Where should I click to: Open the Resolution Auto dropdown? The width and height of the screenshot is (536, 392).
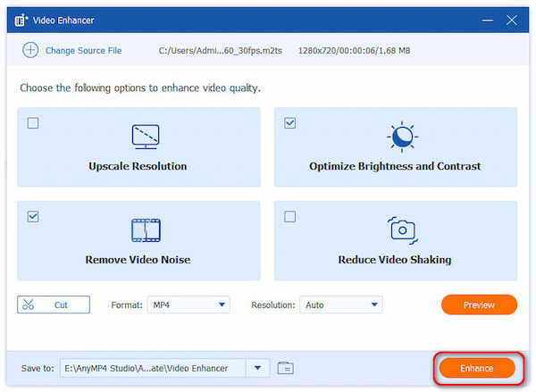coord(340,305)
